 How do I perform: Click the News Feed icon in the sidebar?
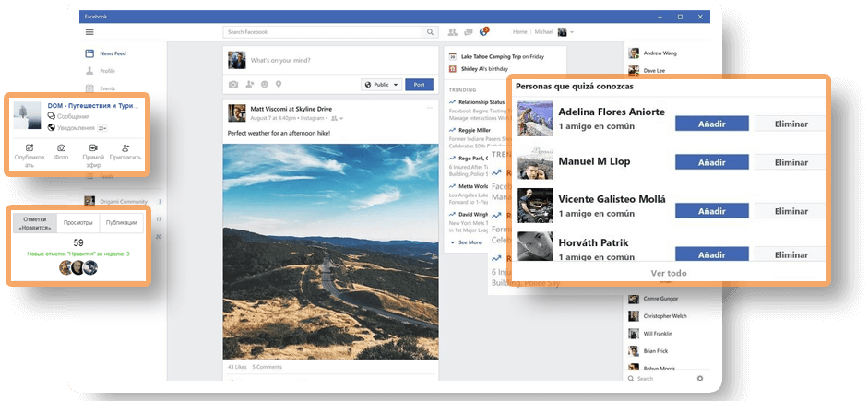tap(89, 53)
